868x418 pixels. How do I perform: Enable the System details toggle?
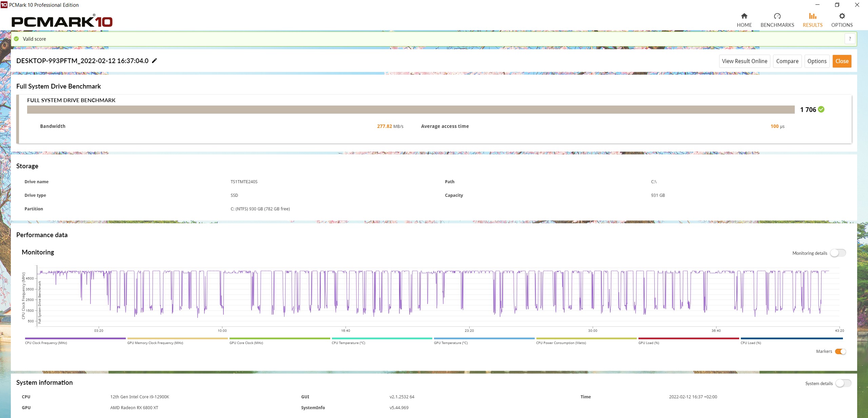tap(843, 383)
